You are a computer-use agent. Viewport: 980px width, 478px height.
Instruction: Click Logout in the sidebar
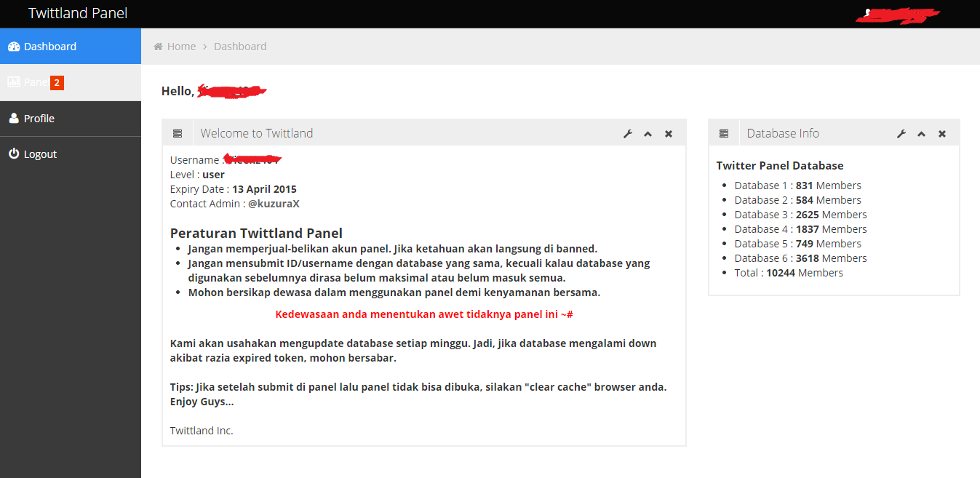click(40, 154)
